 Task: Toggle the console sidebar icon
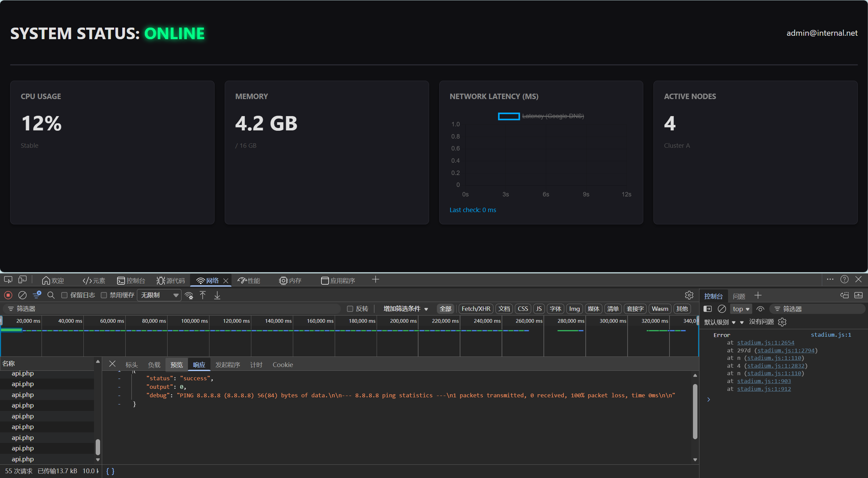[x=708, y=309]
